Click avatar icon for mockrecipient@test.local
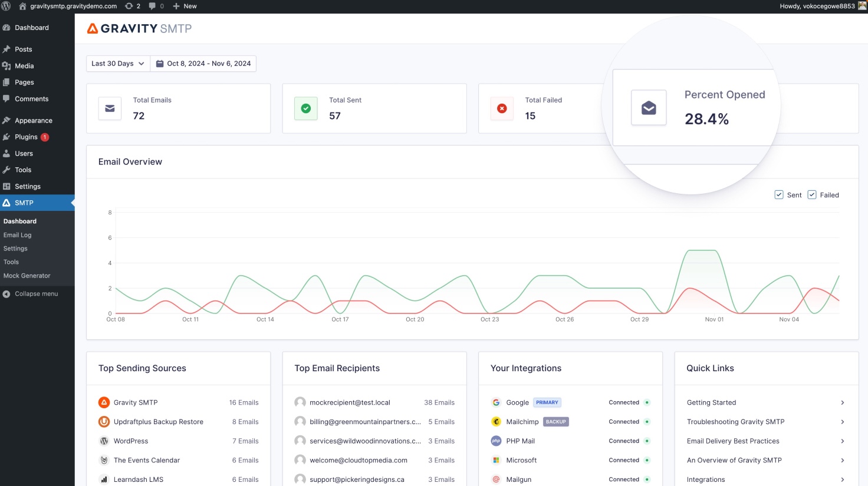This screenshot has height=486, width=868. point(300,402)
